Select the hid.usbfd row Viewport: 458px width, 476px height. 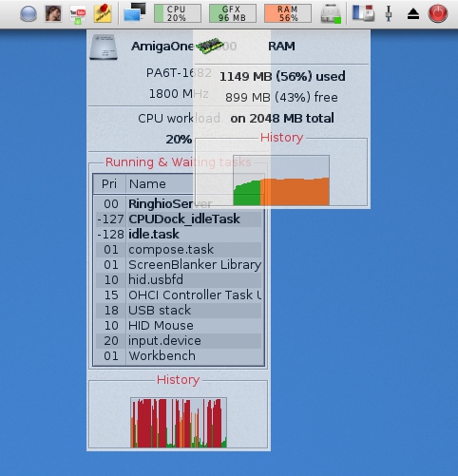[179, 280]
